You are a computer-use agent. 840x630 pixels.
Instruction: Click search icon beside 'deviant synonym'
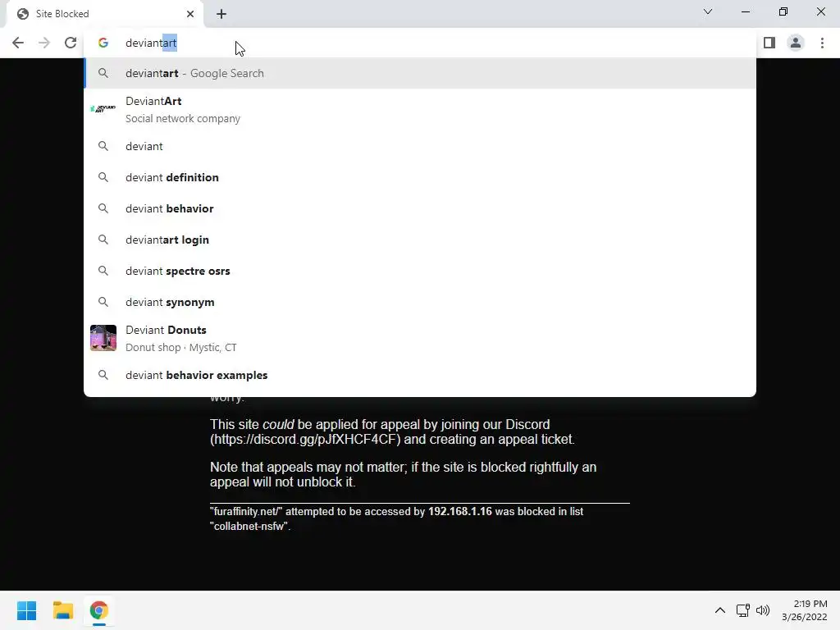pyautogui.click(x=103, y=302)
